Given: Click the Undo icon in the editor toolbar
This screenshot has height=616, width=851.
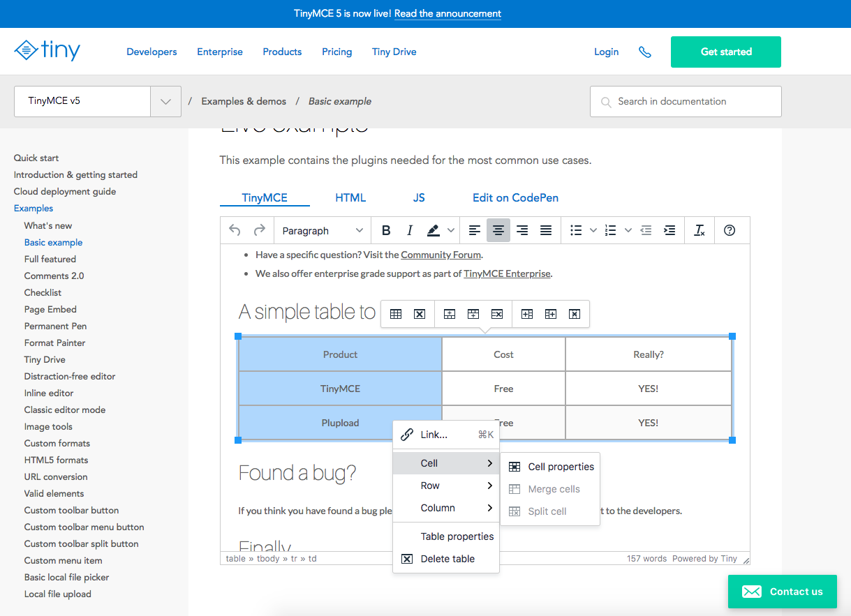Looking at the screenshot, I should [235, 230].
